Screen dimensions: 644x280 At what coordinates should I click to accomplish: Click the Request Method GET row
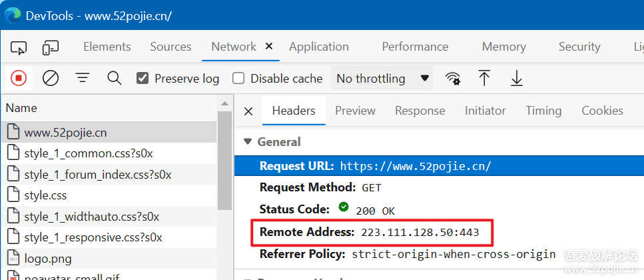coord(439,188)
